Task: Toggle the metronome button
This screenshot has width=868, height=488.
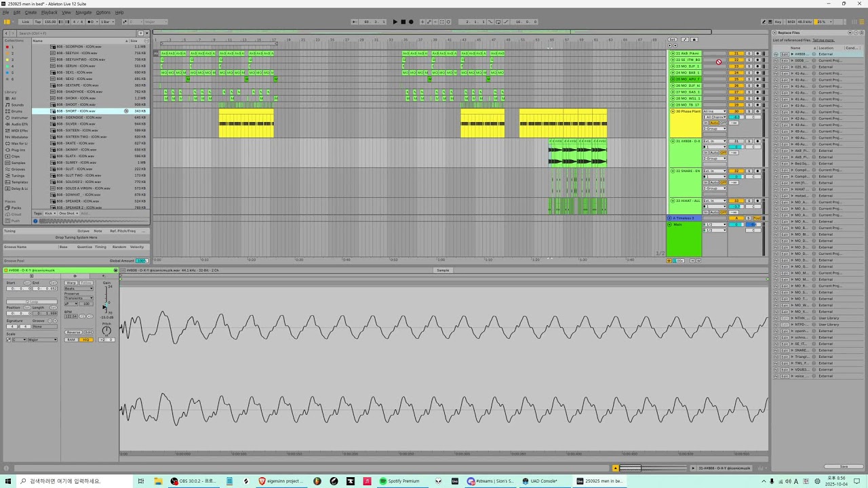Action: tap(91, 22)
